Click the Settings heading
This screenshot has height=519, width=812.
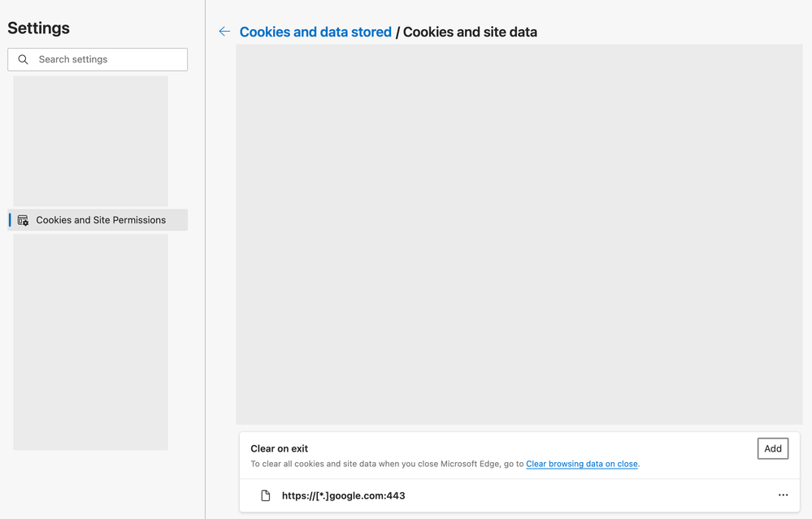(x=38, y=28)
